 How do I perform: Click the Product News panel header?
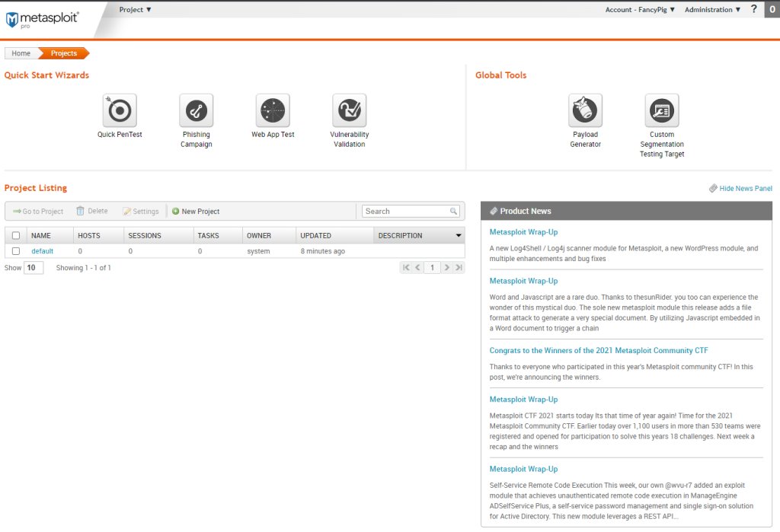[626, 211]
